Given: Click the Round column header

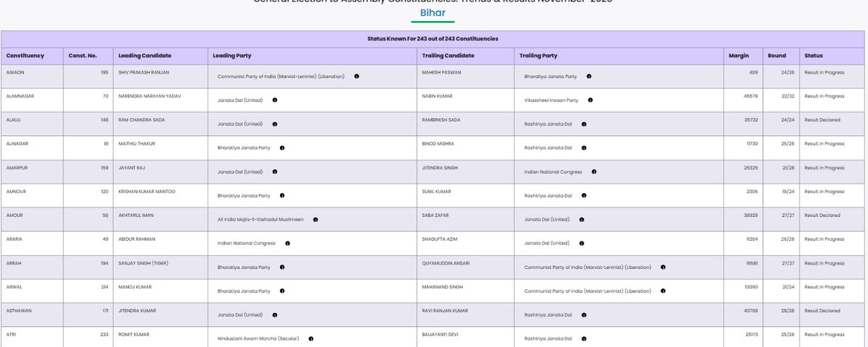Looking at the screenshot, I should (777, 56).
